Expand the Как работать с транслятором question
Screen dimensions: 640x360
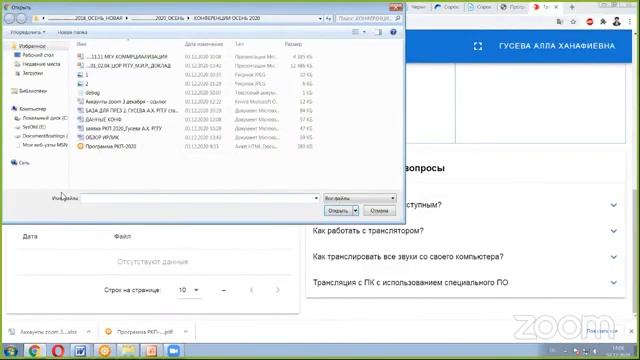pyautogui.click(x=613, y=231)
